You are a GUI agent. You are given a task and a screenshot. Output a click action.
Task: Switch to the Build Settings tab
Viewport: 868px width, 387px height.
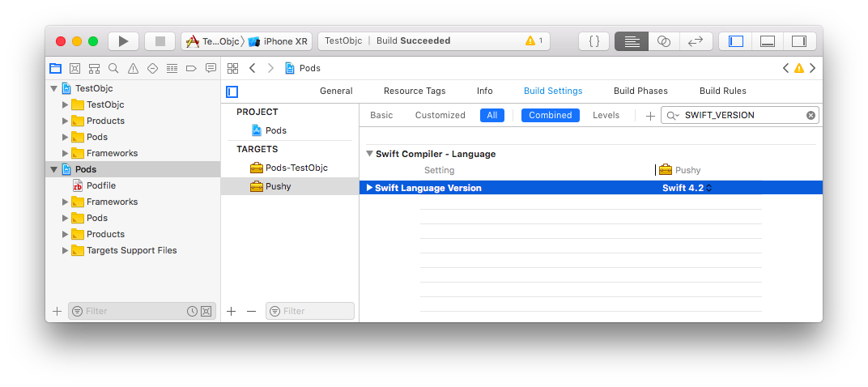(x=553, y=91)
